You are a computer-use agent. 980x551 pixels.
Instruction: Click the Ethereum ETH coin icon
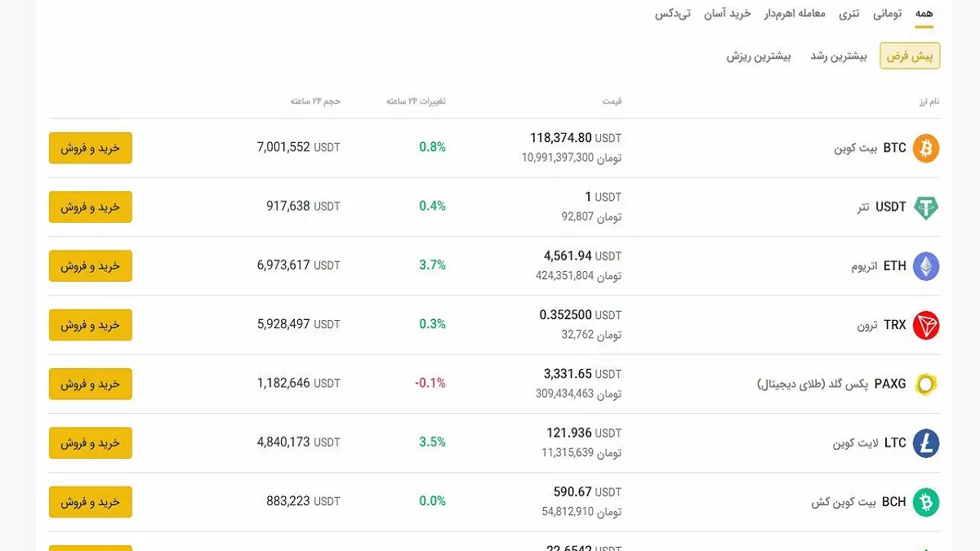pos(926,266)
